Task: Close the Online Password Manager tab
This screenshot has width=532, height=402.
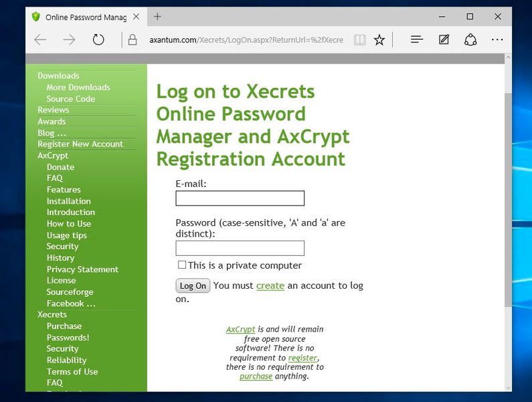Action: click(136, 17)
